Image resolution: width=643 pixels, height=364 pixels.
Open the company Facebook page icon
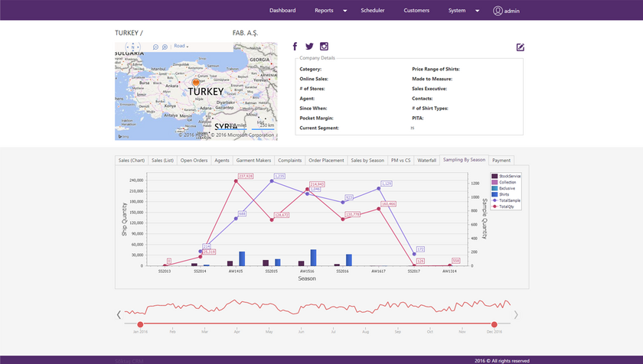[295, 47]
